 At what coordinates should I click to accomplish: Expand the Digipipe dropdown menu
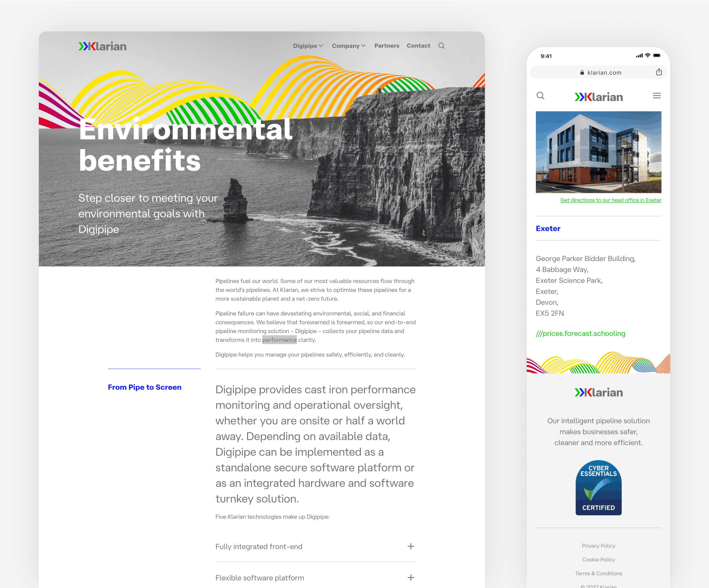coord(308,46)
